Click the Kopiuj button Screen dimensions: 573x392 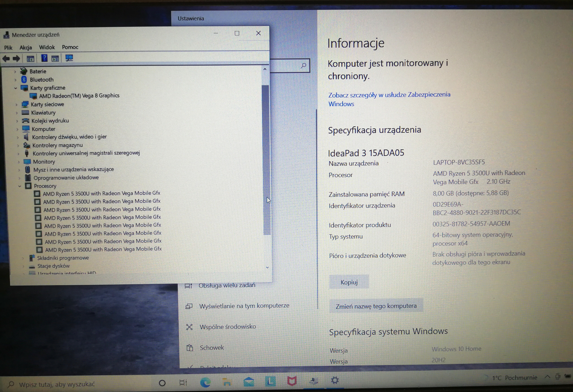pos(349,282)
